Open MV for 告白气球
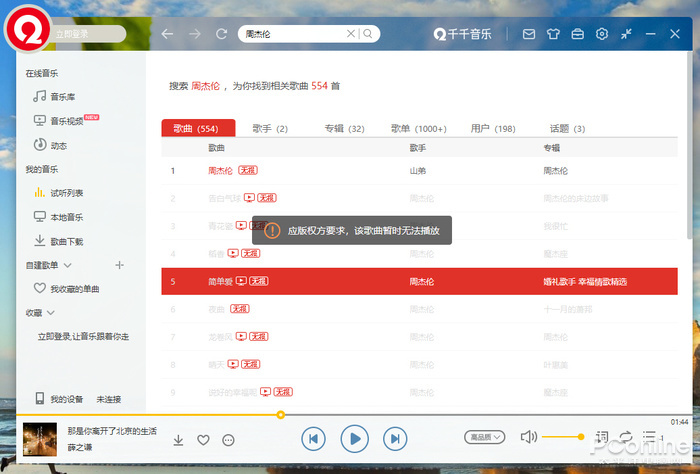700x474 pixels. coord(249,198)
